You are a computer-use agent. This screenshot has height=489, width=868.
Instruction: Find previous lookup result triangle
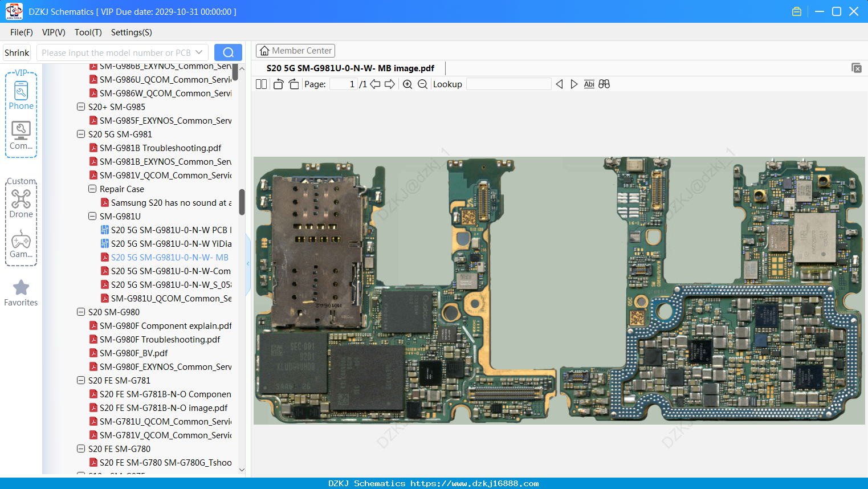point(559,84)
